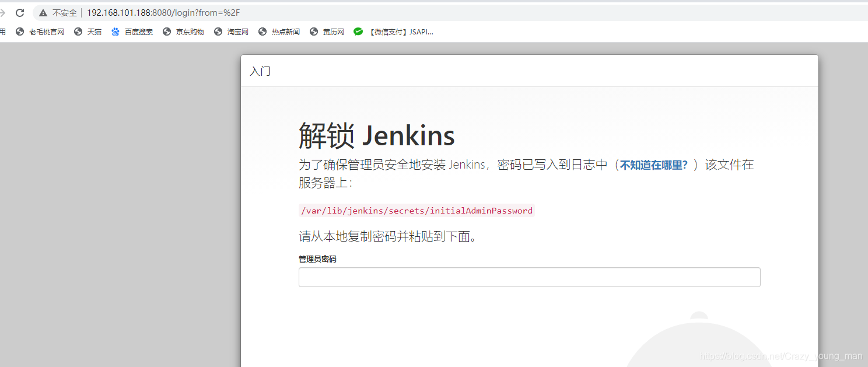Image resolution: width=868 pixels, height=367 pixels.
Task: Click the 解锁 Jenkins heading
Action: click(x=377, y=136)
